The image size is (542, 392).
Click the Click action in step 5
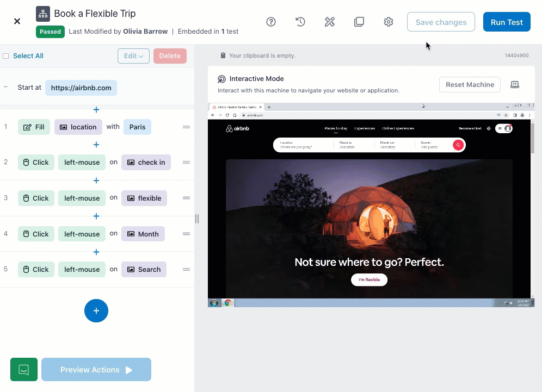coord(36,269)
